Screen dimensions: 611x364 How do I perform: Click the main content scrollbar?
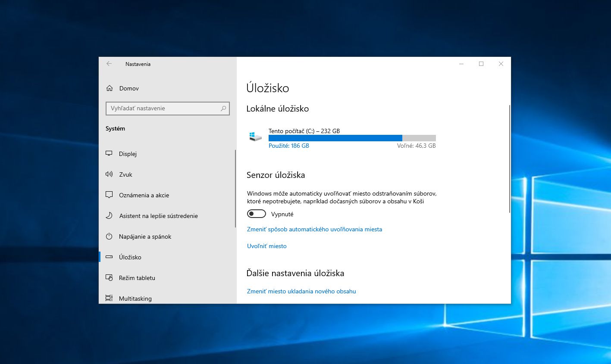(x=510, y=159)
